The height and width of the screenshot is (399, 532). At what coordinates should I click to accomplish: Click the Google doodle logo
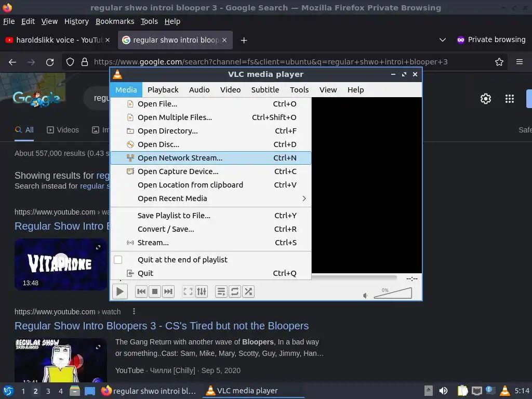click(x=37, y=98)
